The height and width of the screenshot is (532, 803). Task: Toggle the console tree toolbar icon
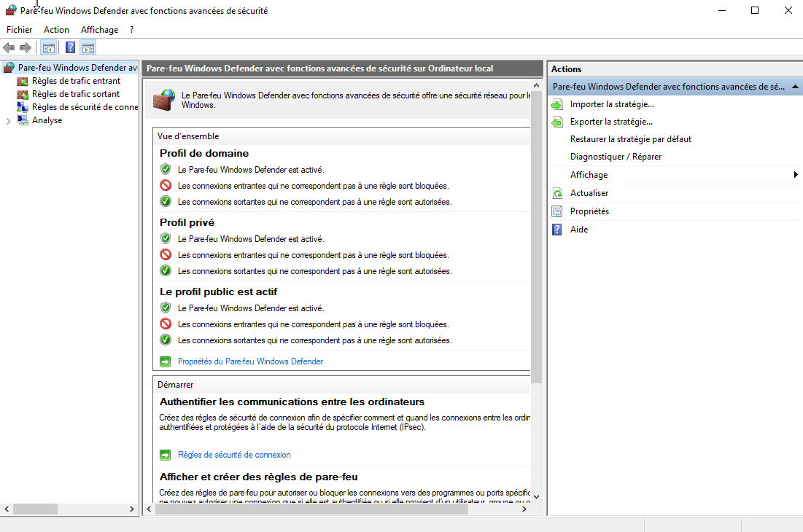(x=49, y=48)
